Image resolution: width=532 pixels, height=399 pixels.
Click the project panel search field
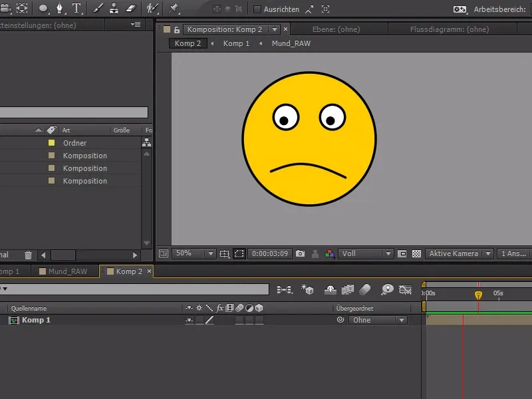(74, 112)
